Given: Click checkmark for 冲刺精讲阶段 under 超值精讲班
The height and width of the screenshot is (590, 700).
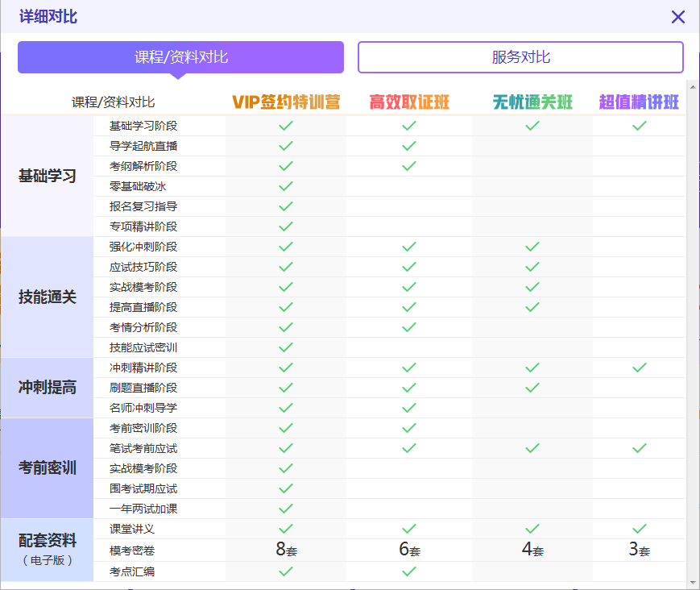Looking at the screenshot, I should 639,368.
